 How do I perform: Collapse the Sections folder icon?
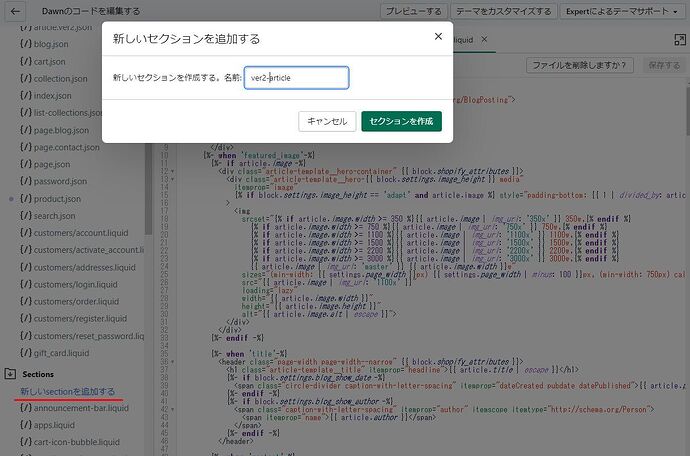tap(10, 374)
